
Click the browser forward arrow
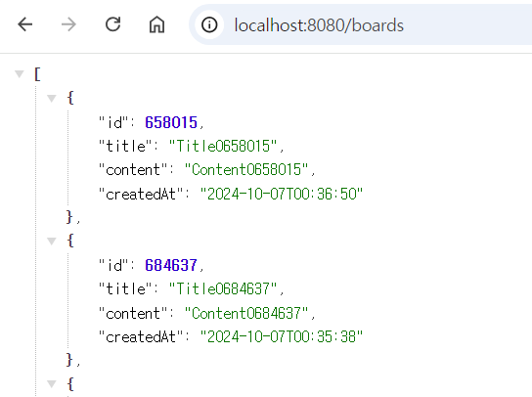pos(68,24)
